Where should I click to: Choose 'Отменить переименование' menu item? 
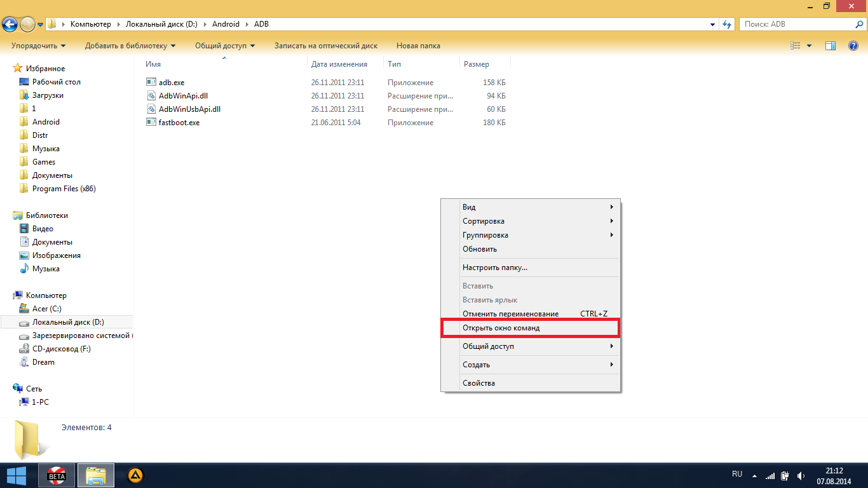tap(531, 314)
